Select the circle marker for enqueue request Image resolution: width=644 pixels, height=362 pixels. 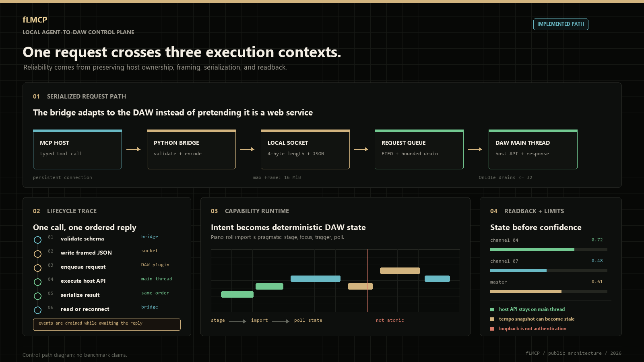point(37,268)
